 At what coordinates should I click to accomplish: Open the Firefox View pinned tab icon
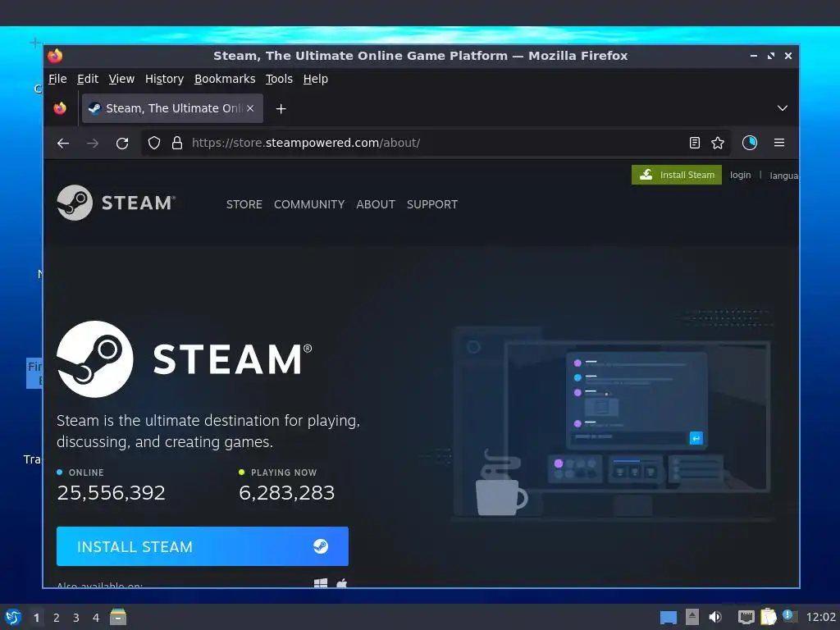[x=60, y=109]
